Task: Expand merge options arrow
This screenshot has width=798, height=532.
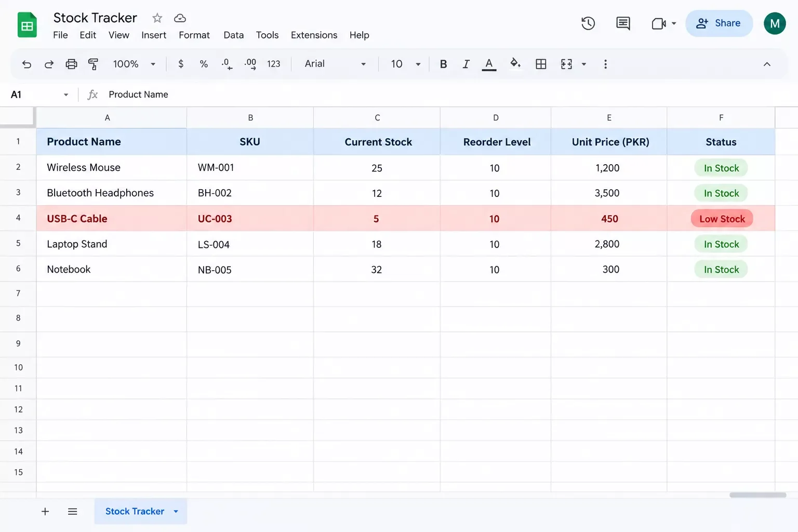Action: (583, 64)
